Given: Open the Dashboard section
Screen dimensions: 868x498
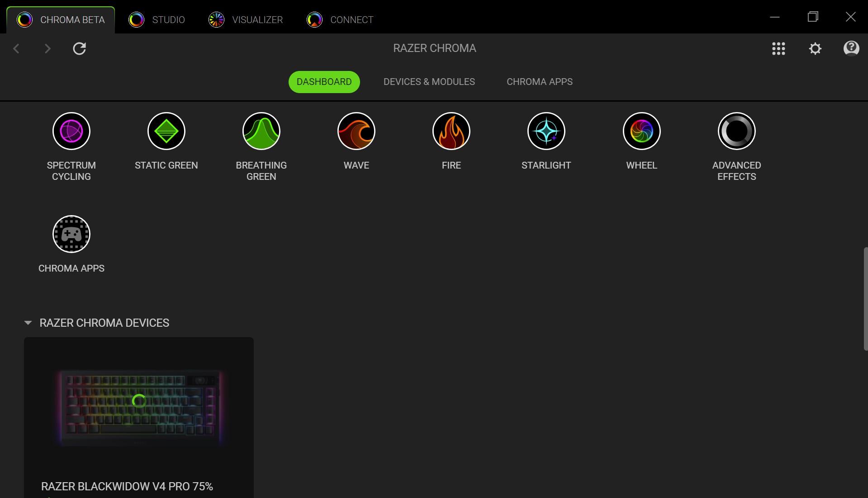Looking at the screenshot, I should coord(324,82).
